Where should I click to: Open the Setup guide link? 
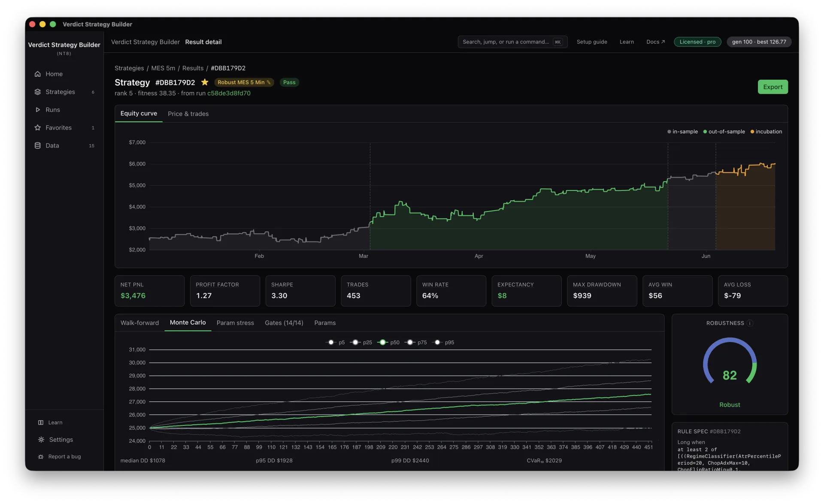tap(591, 42)
